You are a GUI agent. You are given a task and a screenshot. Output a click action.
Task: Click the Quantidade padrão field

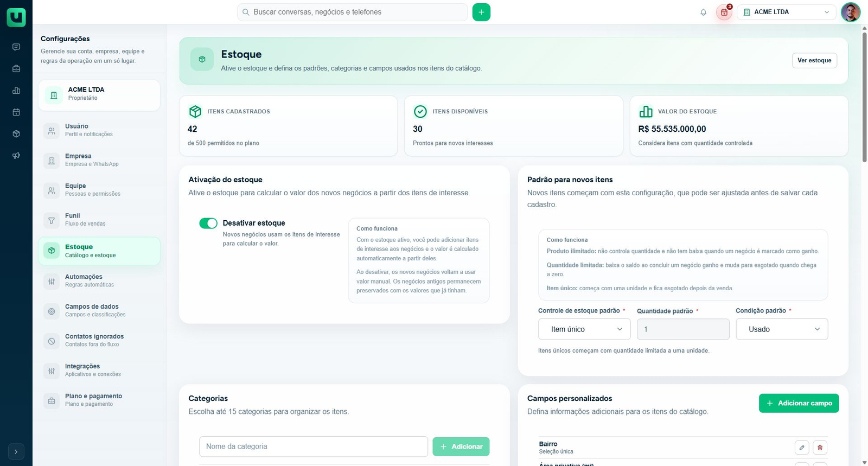pyautogui.click(x=683, y=329)
